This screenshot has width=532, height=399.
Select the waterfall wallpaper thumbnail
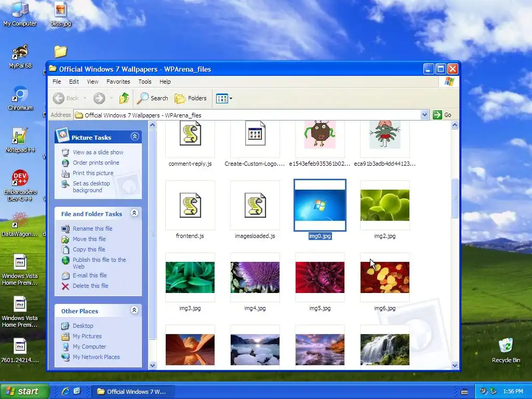385,350
